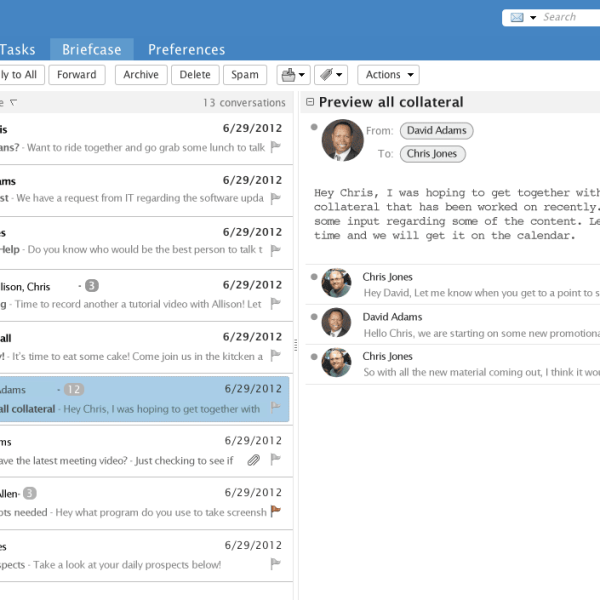Click unread dot beside 'Hello Chris' message

coord(314,317)
